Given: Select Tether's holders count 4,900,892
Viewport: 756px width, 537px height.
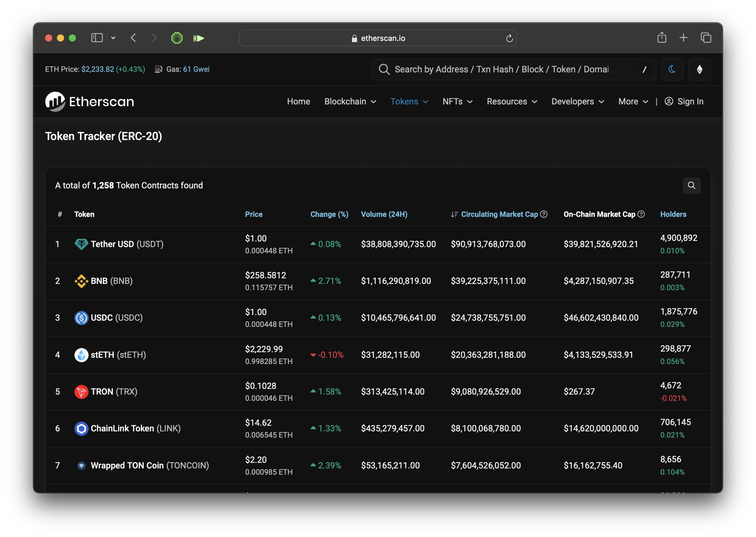Looking at the screenshot, I should pos(679,238).
